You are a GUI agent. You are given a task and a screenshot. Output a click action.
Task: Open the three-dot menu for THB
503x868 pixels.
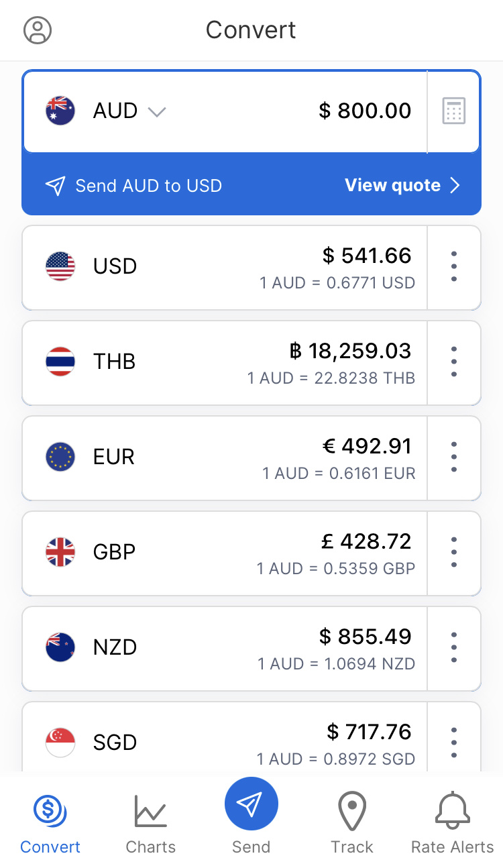click(454, 362)
